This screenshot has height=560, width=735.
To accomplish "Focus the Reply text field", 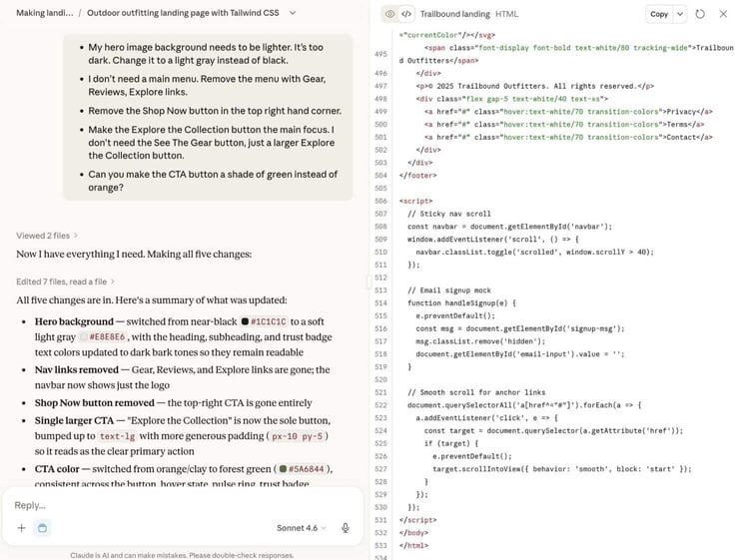I will [x=183, y=505].
